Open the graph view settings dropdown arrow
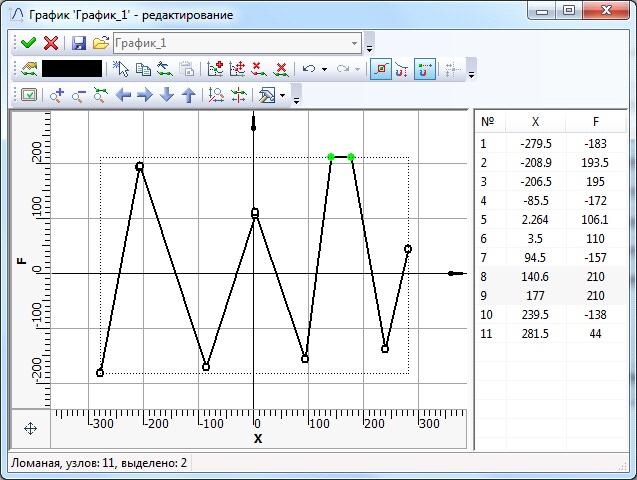This screenshot has height=480, width=637. click(x=283, y=96)
